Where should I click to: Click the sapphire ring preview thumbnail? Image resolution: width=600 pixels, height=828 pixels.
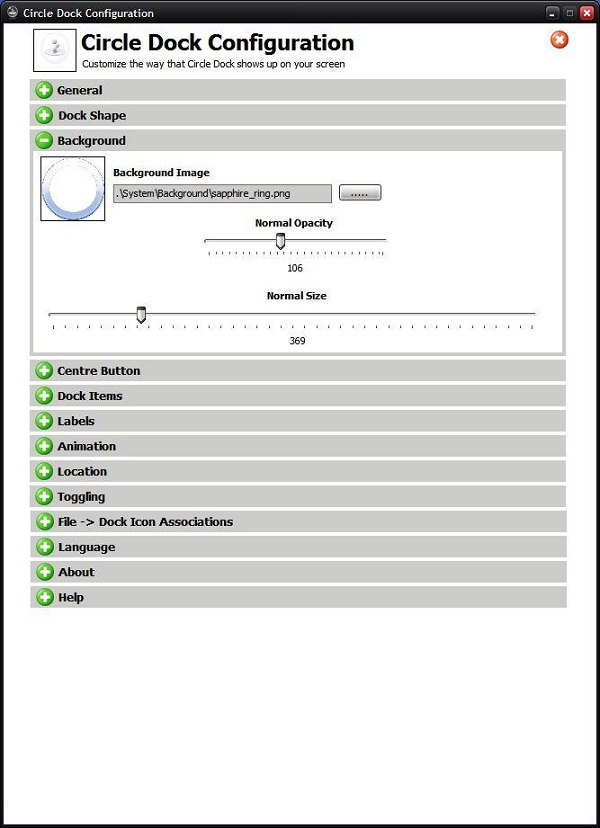(x=73, y=189)
